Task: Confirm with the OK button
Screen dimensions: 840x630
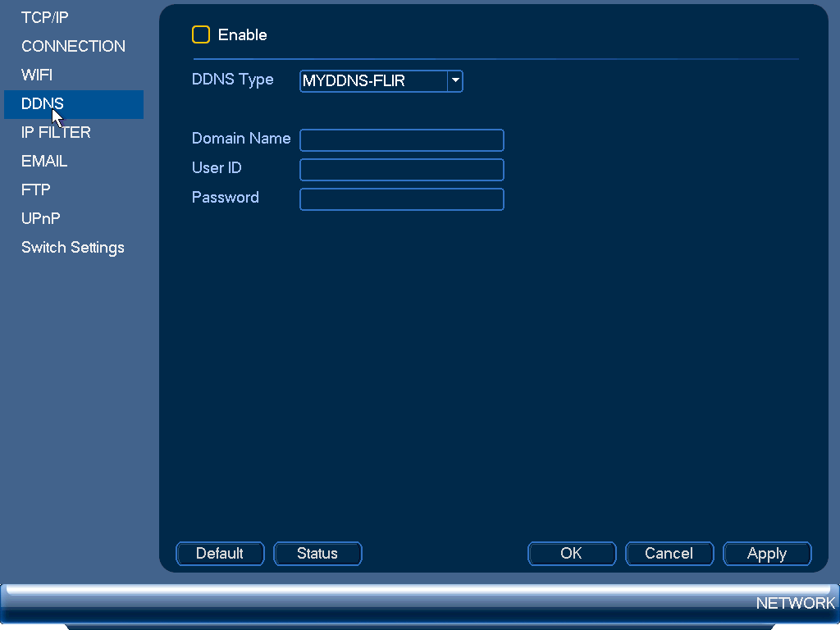Action: click(x=572, y=554)
